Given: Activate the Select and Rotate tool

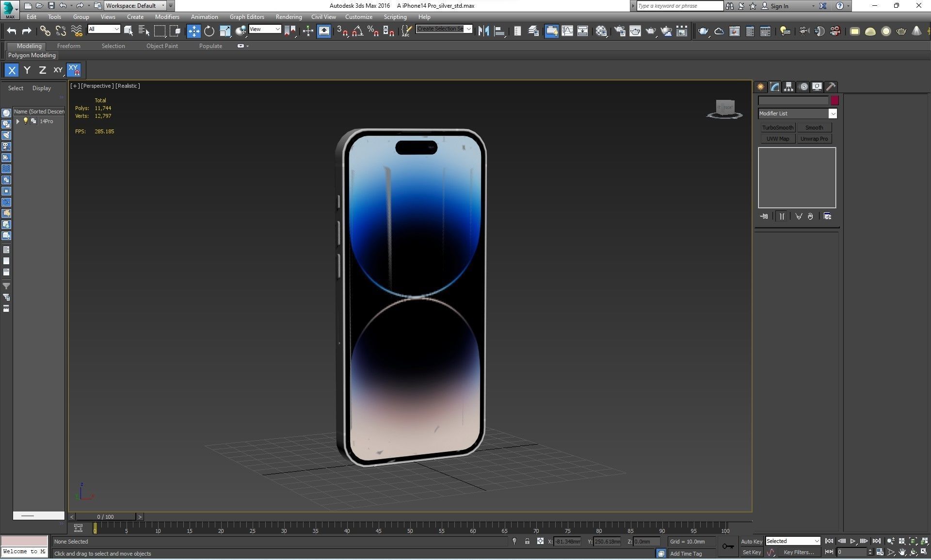Looking at the screenshot, I should pos(209,31).
